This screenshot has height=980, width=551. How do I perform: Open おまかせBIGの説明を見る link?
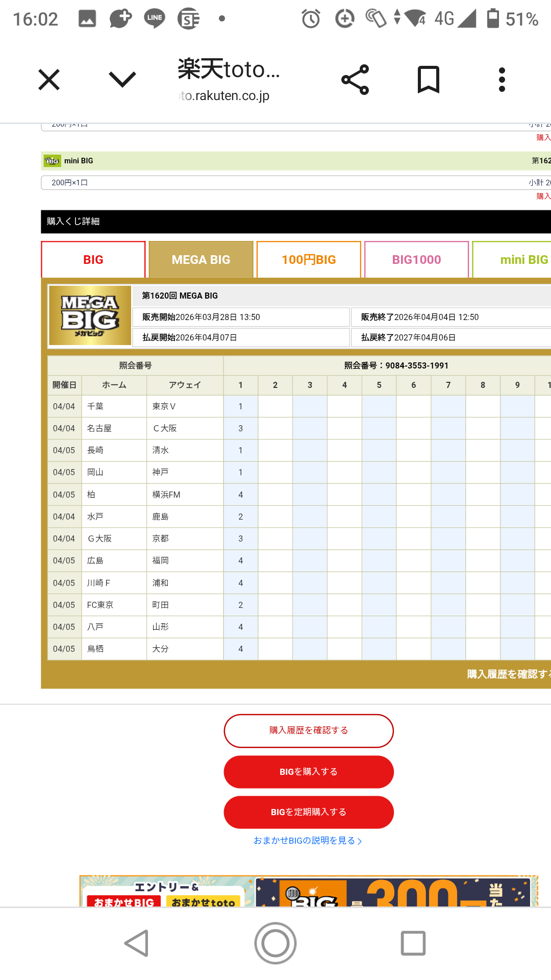[308, 841]
